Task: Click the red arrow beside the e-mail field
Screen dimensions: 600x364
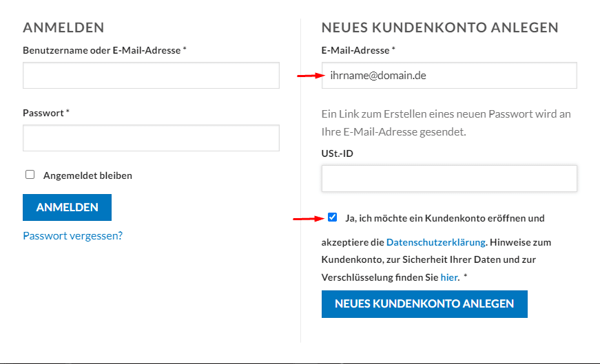Action: (311, 76)
